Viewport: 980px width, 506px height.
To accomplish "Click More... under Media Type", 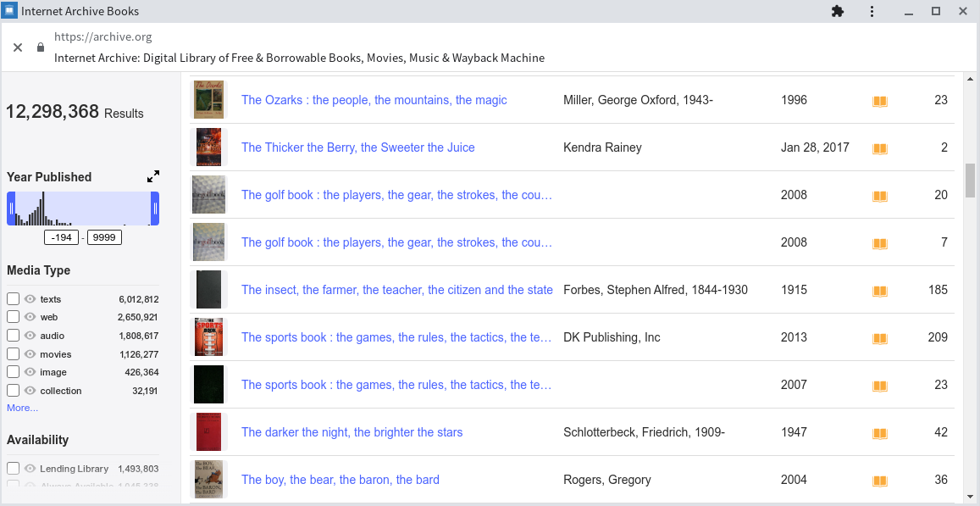I will point(23,408).
